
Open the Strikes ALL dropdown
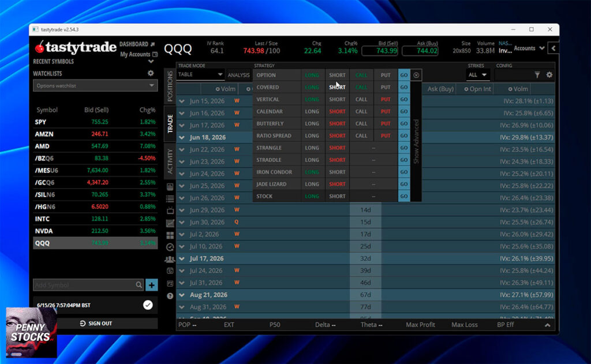pos(478,75)
